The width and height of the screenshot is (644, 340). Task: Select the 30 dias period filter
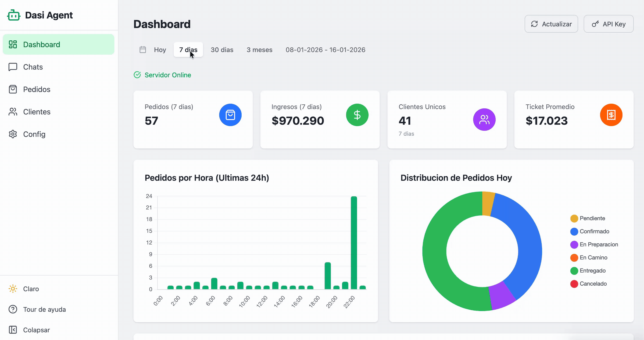click(222, 50)
